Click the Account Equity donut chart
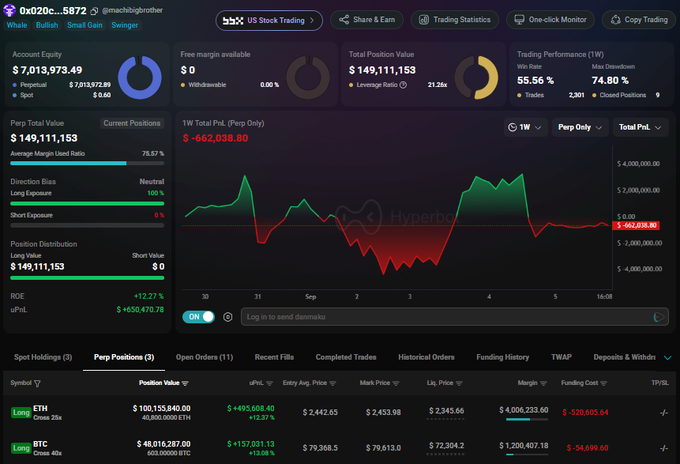This screenshot has height=464, width=680. [140, 78]
